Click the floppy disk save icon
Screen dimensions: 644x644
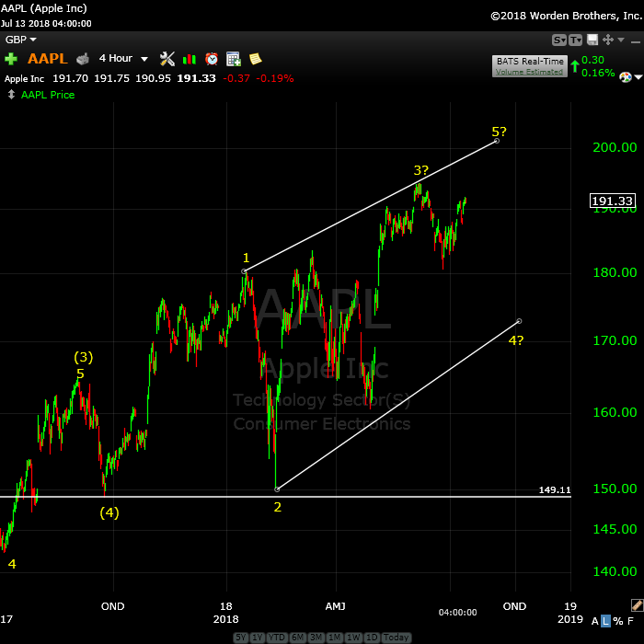click(592, 40)
